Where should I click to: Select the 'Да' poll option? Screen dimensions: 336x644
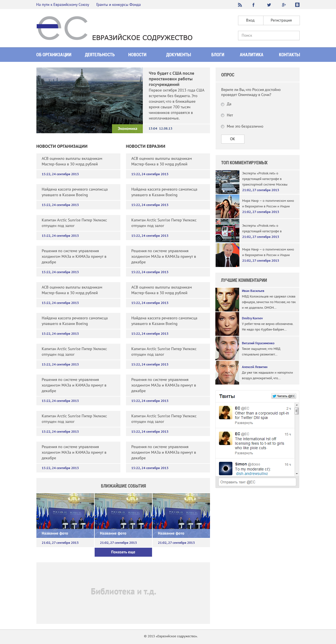point(223,104)
